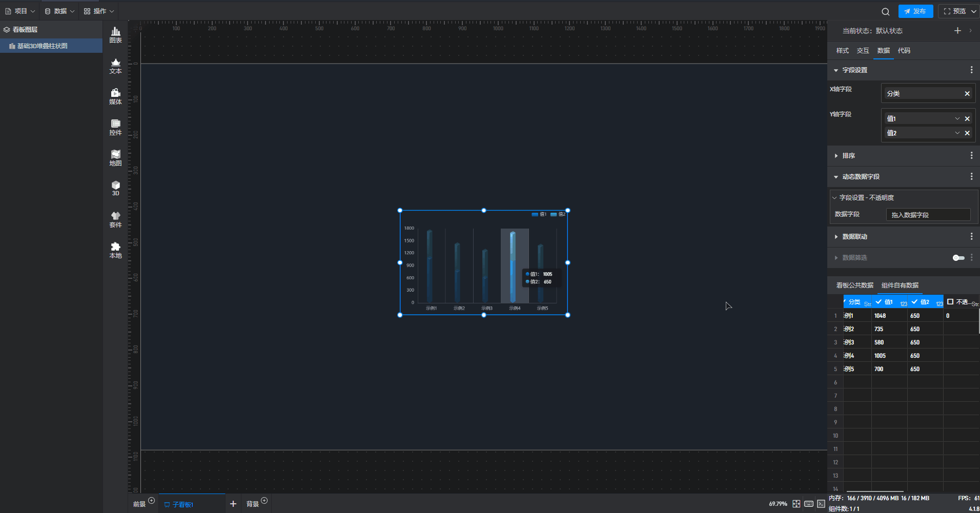980x513 pixels.
Task: Expand the 数据联动 section
Action: click(854, 237)
